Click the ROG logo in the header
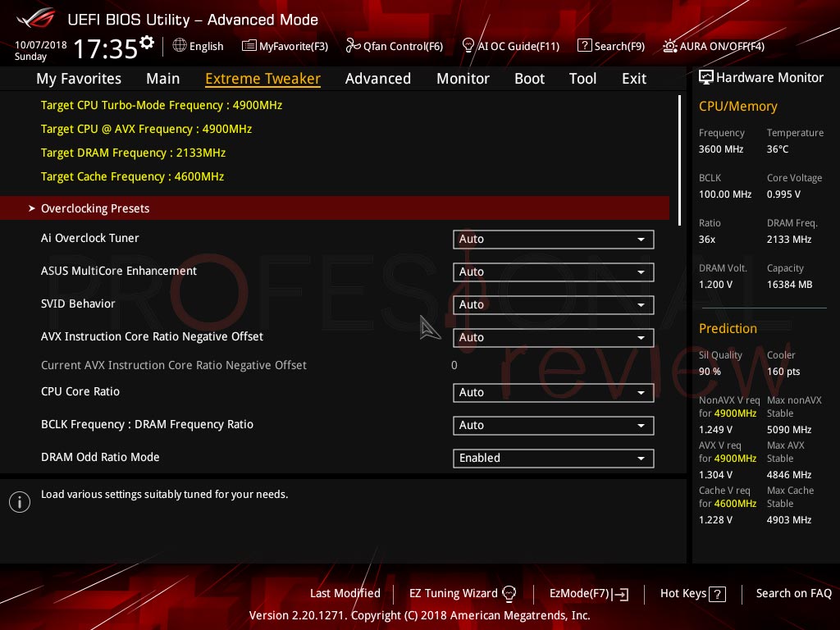Screen dimensions: 840x630 [x=35, y=18]
